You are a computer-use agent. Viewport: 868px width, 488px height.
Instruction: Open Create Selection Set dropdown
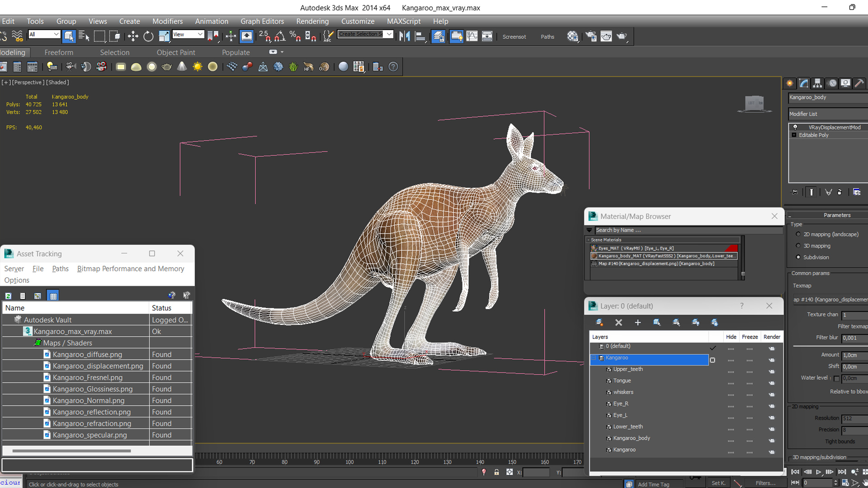point(389,34)
